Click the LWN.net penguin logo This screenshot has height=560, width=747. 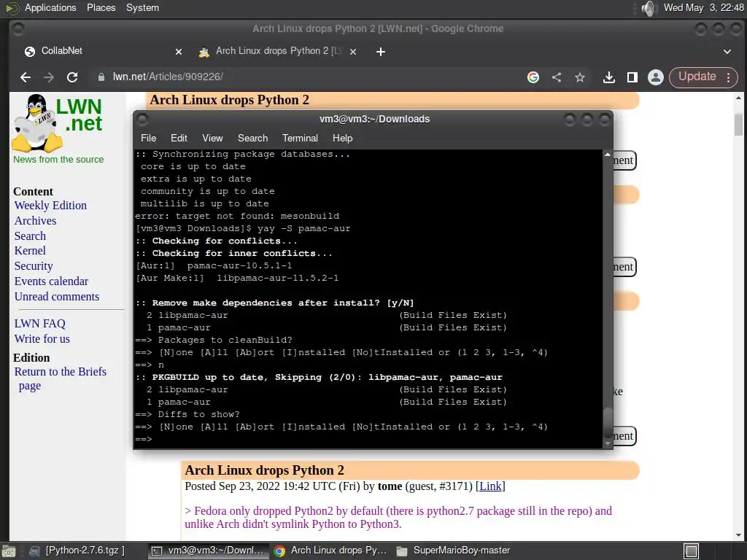tap(36, 122)
